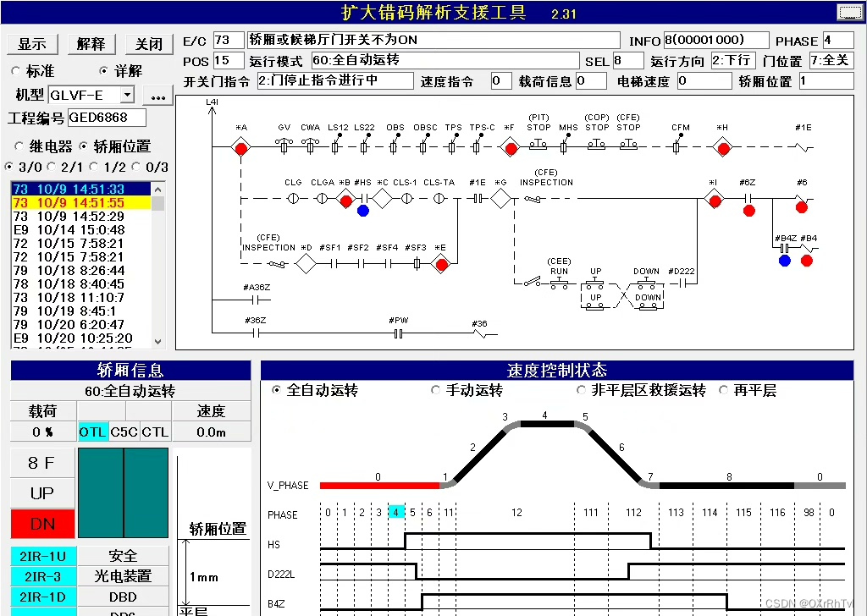Select the 0/3 radio option

pyautogui.click(x=136, y=167)
